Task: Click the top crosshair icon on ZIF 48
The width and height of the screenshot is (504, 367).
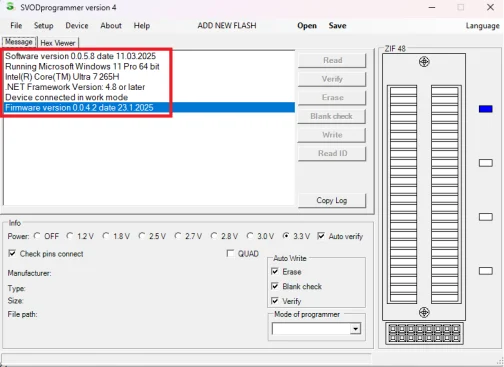Action: (424, 62)
